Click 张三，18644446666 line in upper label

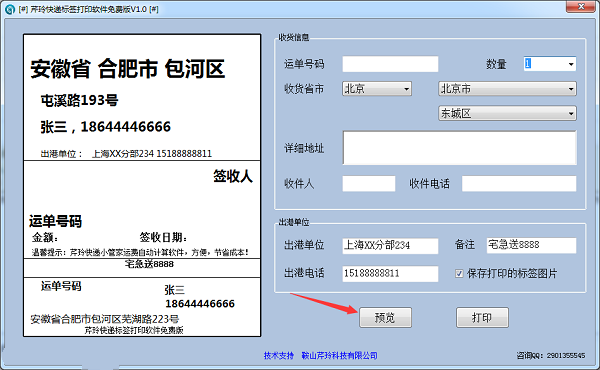(105, 127)
